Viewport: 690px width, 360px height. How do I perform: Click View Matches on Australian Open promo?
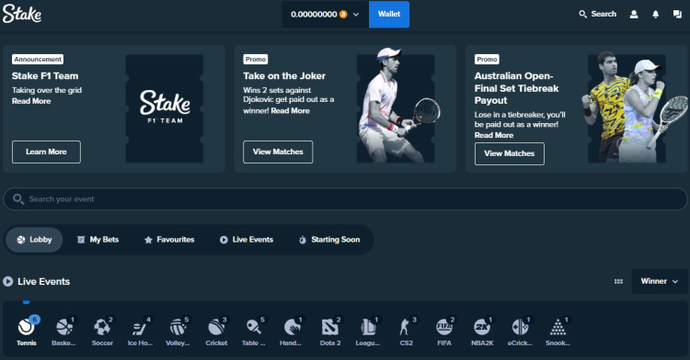(x=510, y=154)
